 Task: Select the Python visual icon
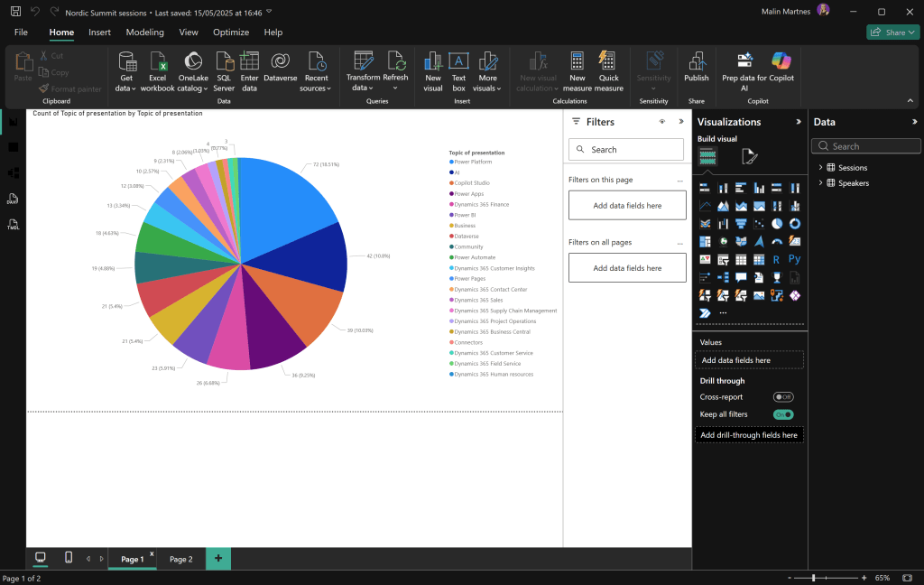pyautogui.click(x=794, y=259)
